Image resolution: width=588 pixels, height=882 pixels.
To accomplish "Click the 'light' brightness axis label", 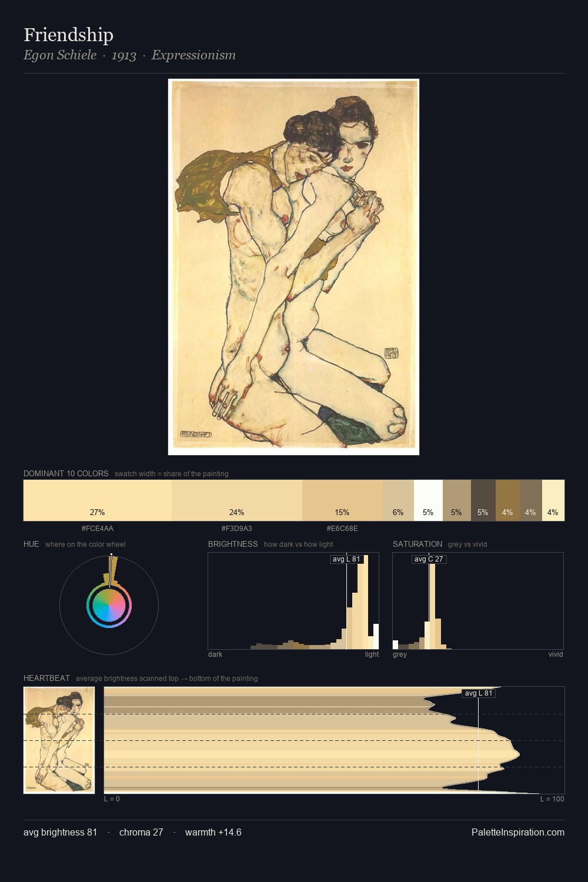I will point(372,654).
